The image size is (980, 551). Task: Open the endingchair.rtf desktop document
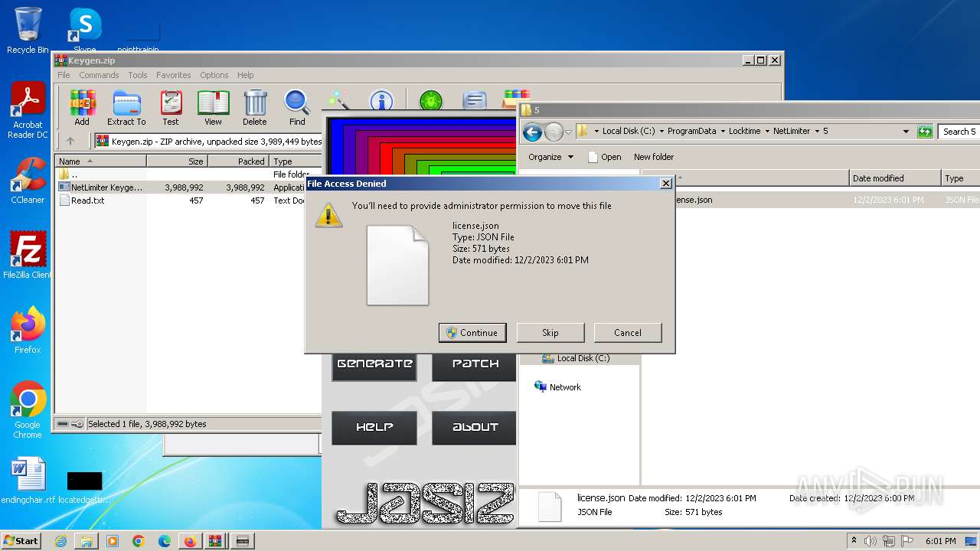[28, 482]
